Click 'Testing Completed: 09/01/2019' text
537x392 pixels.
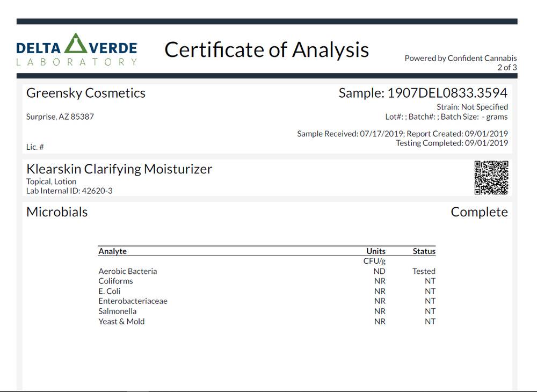(x=452, y=143)
